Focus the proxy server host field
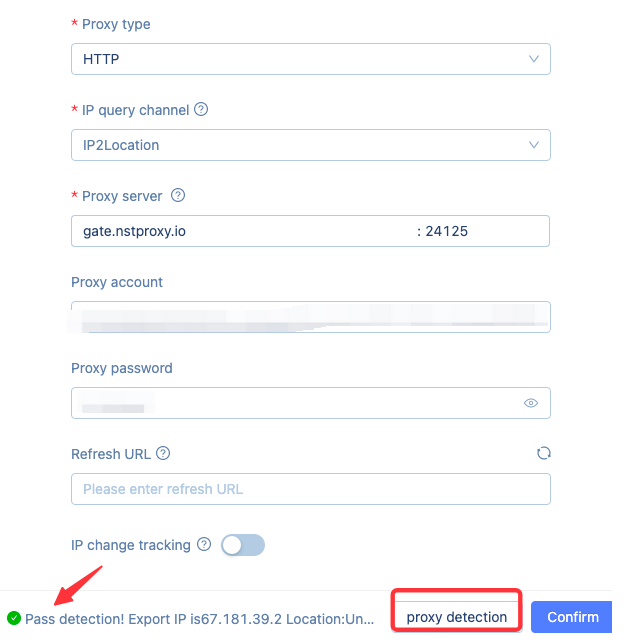629x642 pixels. point(240,231)
